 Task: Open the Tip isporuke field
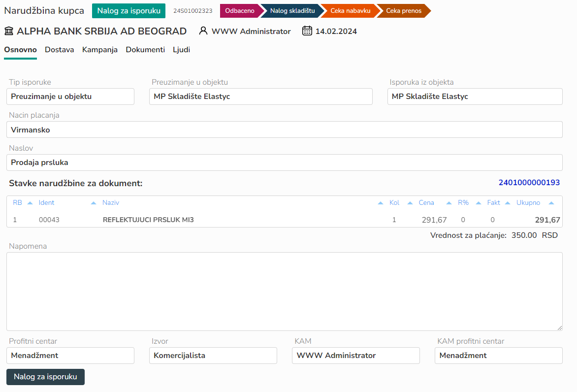pyautogui.click(x=70, y=97)
